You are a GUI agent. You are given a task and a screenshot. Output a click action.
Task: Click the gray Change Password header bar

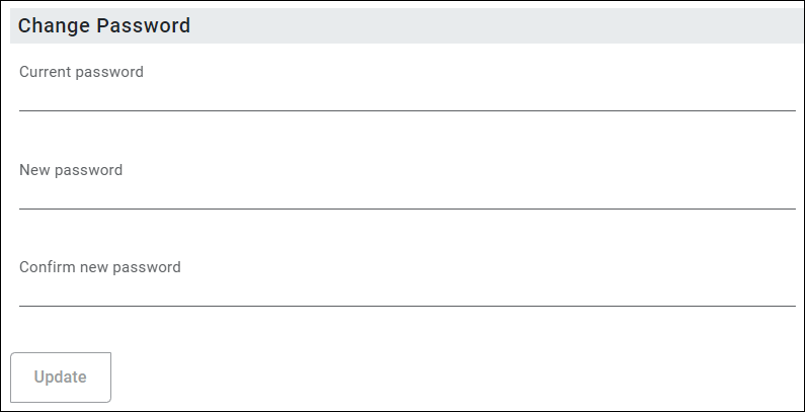(407, 26)
